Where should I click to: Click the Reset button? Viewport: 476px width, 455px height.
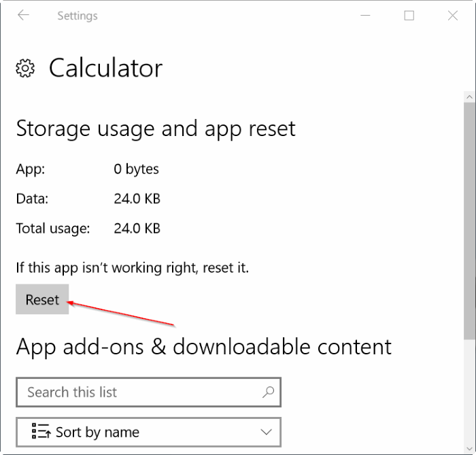(42, 299)
